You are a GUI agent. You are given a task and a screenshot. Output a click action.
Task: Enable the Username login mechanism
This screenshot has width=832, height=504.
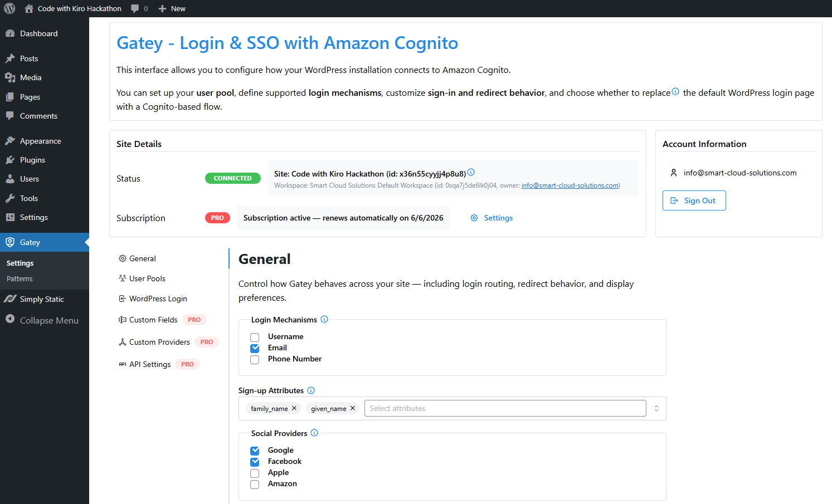tap(255, 337)
